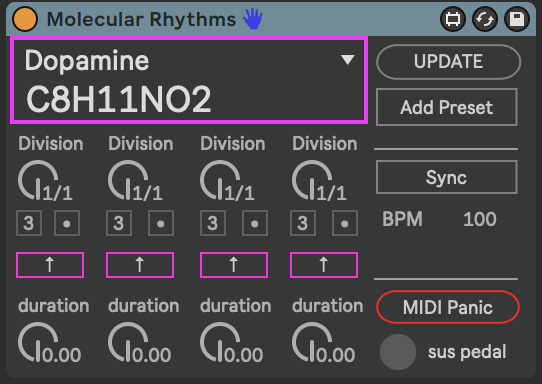Click the fourth column's up arrow button
The width and height of the screenshot is (542, 384).
pos(324,265)
